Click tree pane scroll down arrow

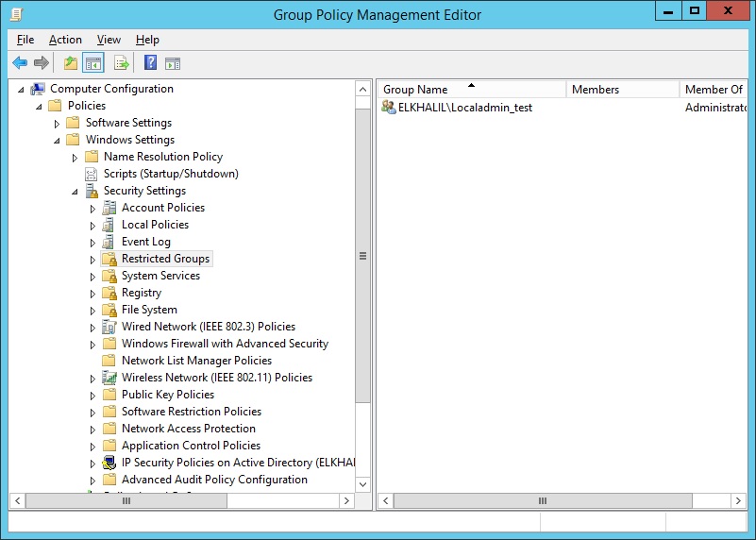click(363, 484)
